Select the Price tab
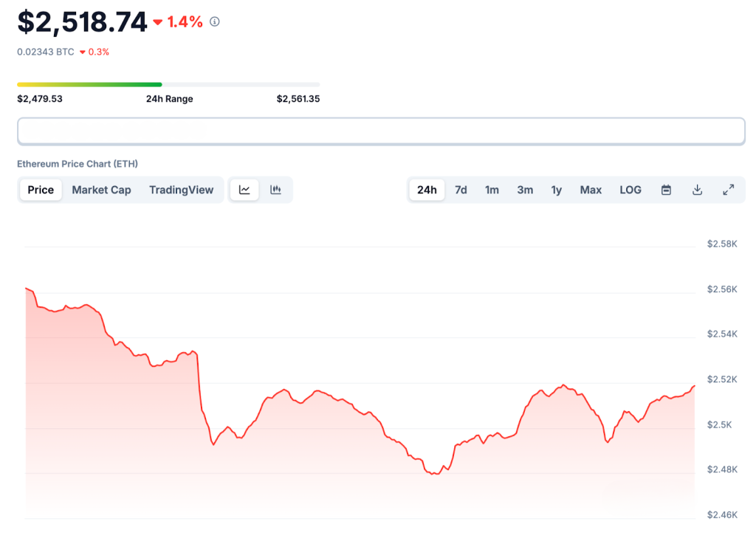The width and height of the screenshot is (756, 541). [x=41, y=190]
